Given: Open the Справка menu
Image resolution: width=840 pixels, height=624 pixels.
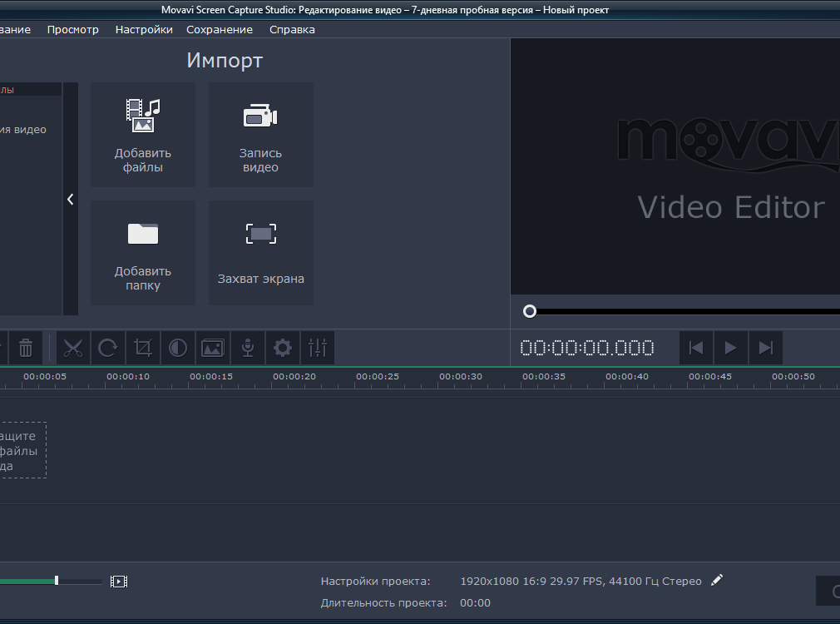Looking at the screenshot, I should 292,29.
